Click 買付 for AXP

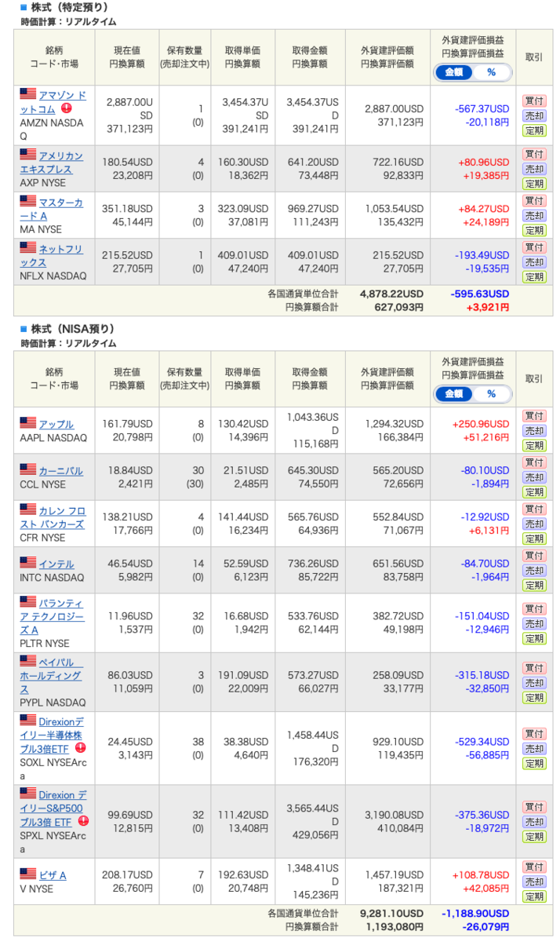click(x=534, y=154)
